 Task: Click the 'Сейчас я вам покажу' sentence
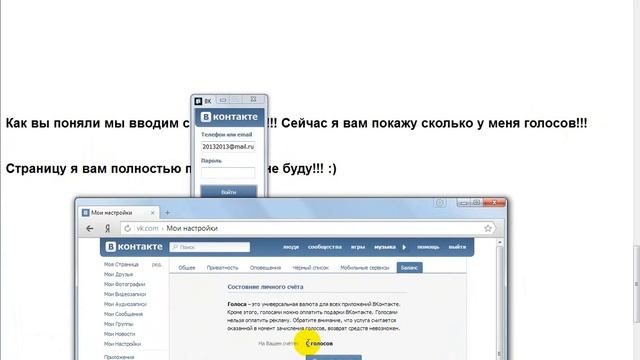(x=434, y=123)
